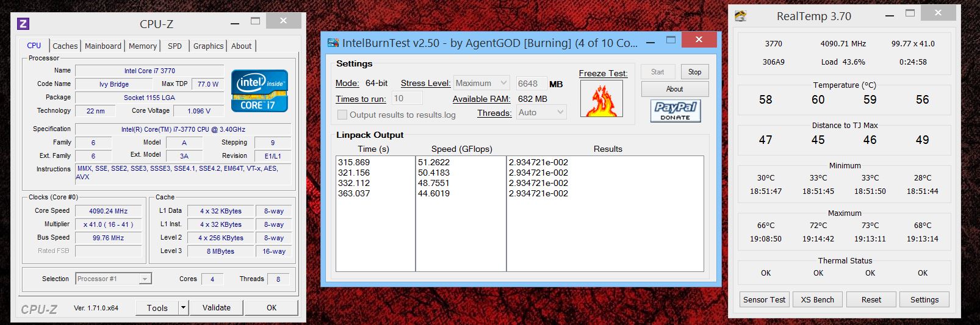The width and height of the screenshot is (980, 325).
Task: Click the Intel Core i7 badge
Action: click(x=259, y=91)
